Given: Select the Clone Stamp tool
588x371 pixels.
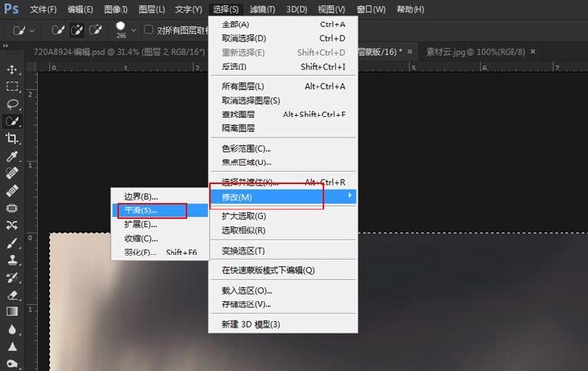Looking at the screenshot, I should coord(12,260).
